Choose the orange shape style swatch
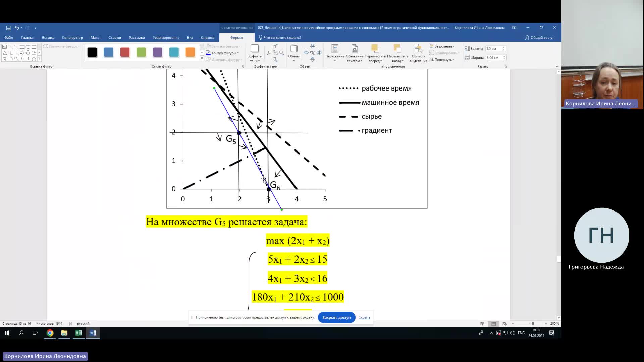 point(190,52)
